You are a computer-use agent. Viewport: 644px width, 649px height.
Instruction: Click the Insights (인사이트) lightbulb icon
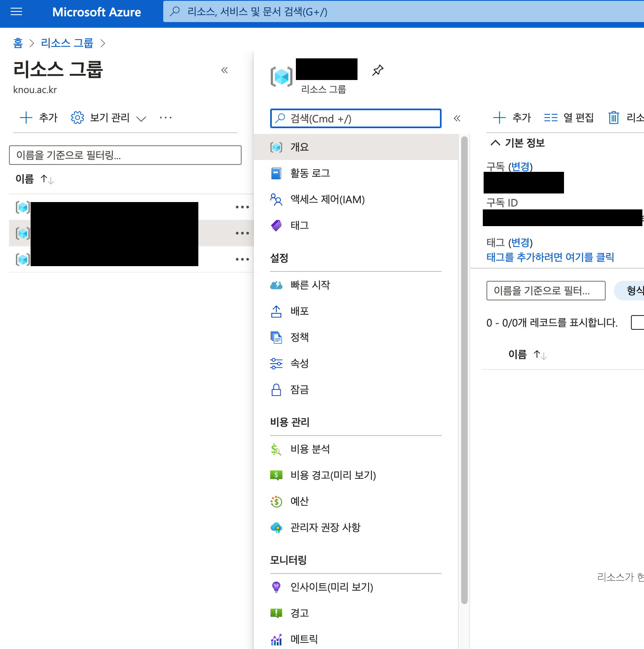[x=276, y=587]
